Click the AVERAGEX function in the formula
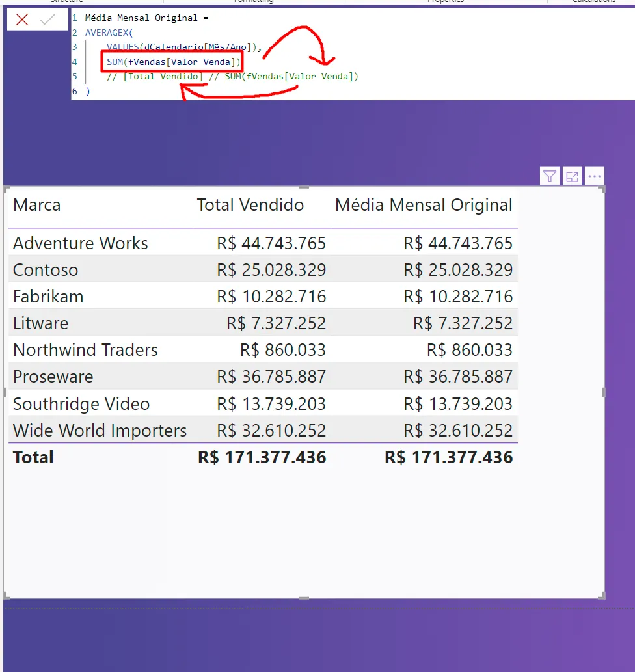Screen dimensions: 635x672 click(x=108, y=33)
